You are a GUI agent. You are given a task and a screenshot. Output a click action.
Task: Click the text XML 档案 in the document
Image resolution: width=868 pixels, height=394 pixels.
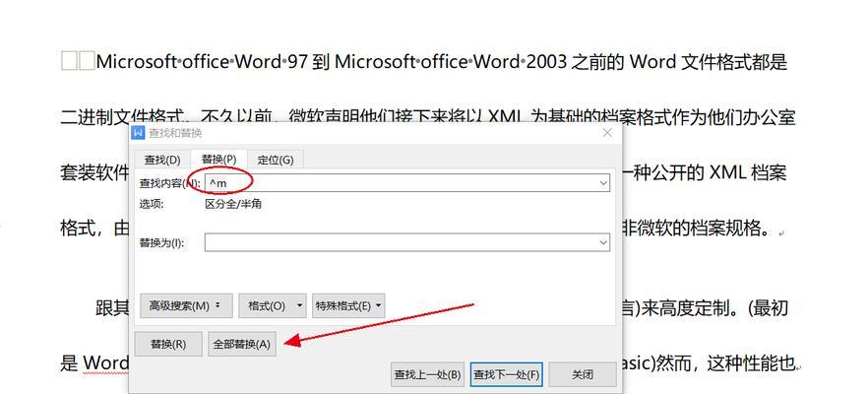tap(748, 174)
